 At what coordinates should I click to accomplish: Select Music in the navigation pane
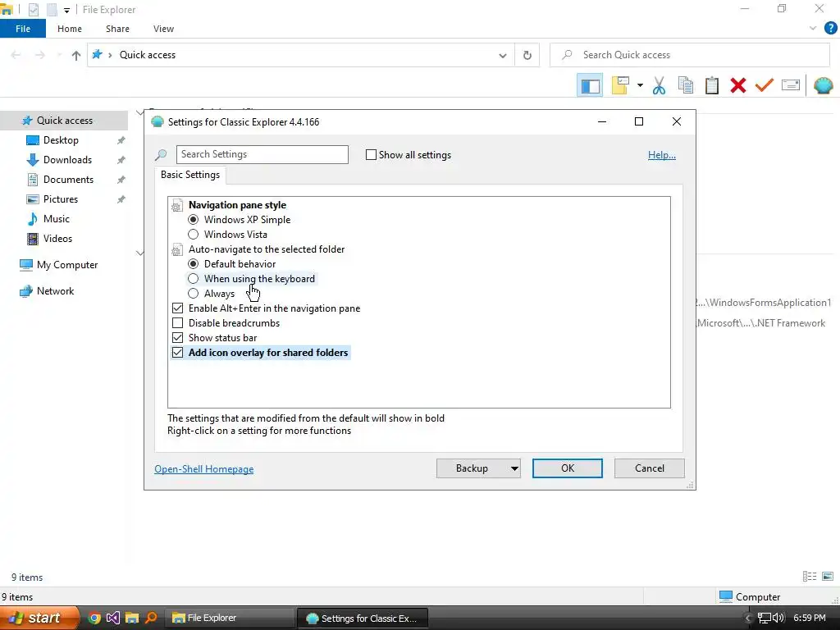[x=57, y=219]
